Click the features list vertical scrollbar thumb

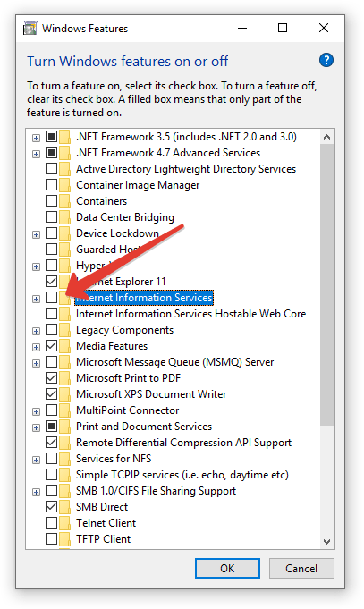(x=326, y=284)
